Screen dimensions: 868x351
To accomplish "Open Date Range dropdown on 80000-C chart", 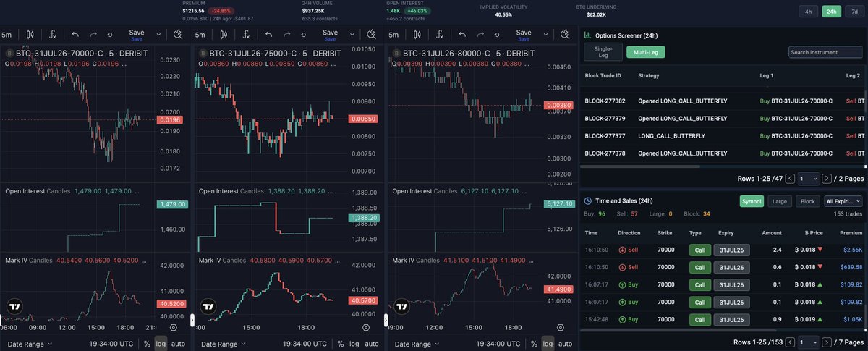I will pos(417,344).
